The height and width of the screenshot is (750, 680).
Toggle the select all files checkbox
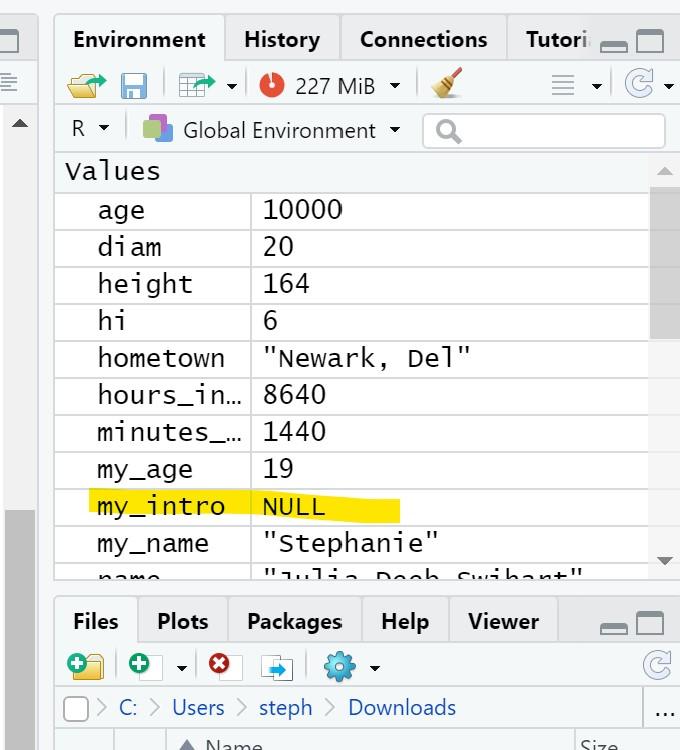point(76,708)
